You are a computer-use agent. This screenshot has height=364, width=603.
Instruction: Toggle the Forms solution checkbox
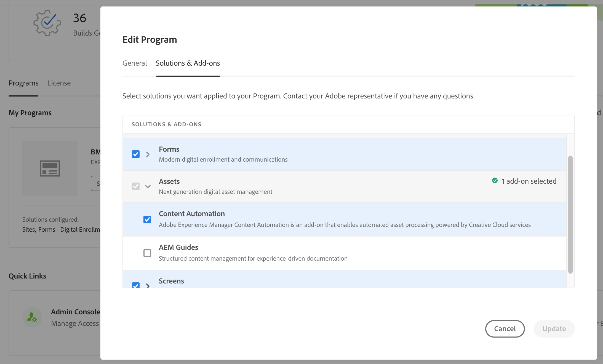click(136, 154)
